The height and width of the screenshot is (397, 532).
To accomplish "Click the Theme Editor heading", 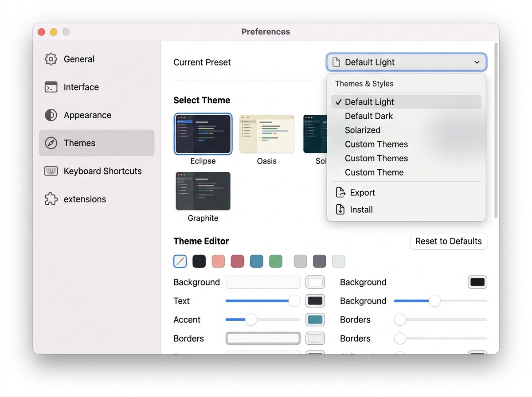I will click(201, 241).
